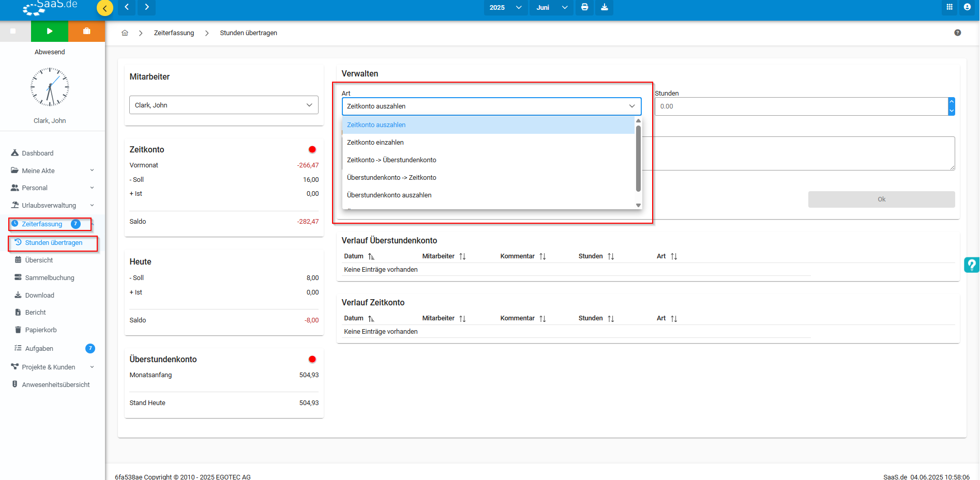Open the Juni month dropdown
Viewport: 980px width, 480px height.
(551, 7)
